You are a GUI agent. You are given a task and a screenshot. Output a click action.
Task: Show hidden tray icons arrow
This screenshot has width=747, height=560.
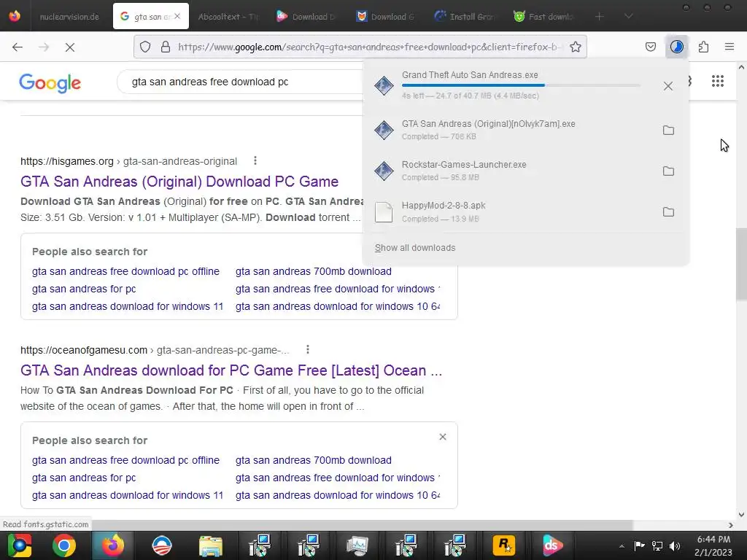[622, 546]
